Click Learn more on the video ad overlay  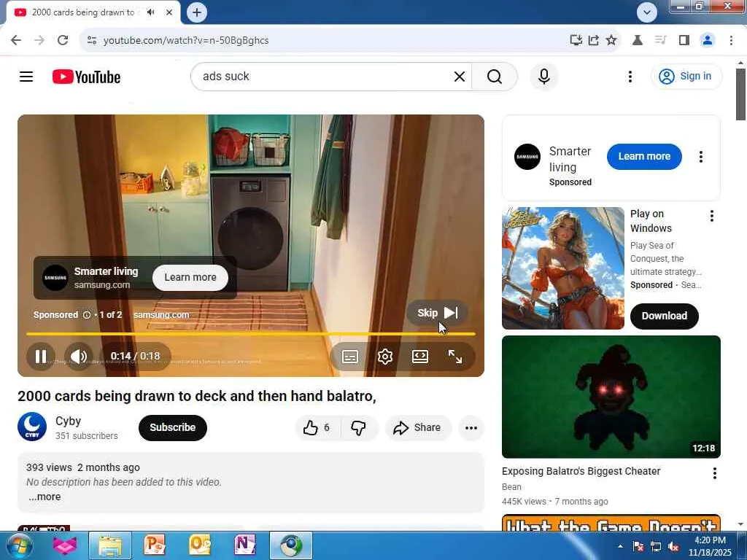(x=190, y=277)
